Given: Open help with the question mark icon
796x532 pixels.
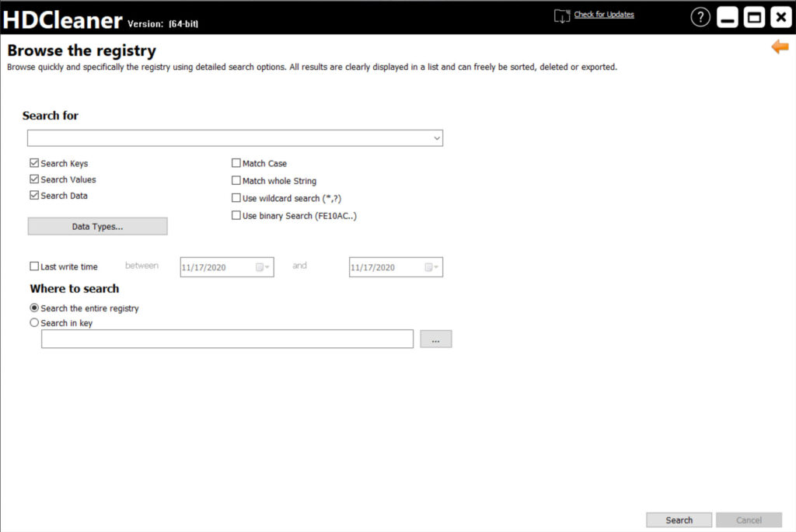Looking at the screenshot, I should point(700,17).
